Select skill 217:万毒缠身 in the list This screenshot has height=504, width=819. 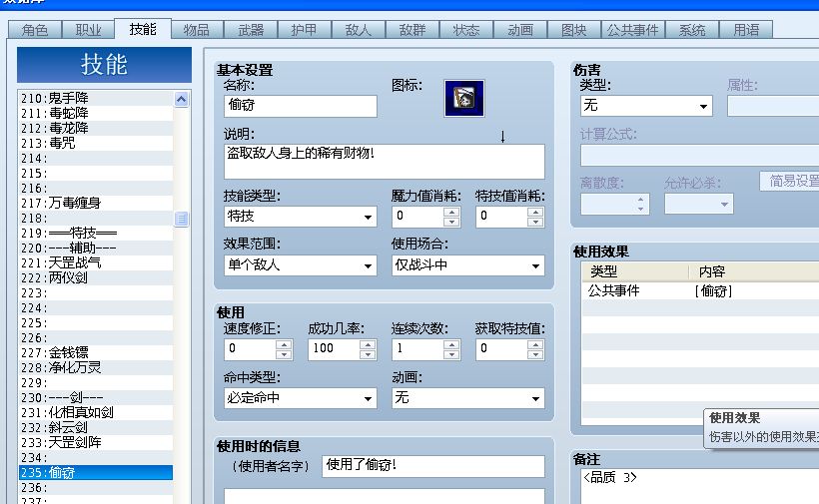(x=96, y=203)
